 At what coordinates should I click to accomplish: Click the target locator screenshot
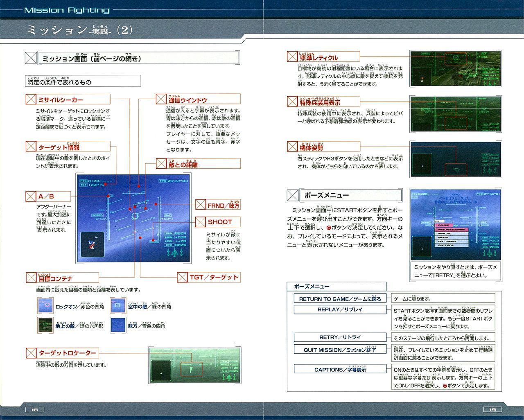point(196,366)
